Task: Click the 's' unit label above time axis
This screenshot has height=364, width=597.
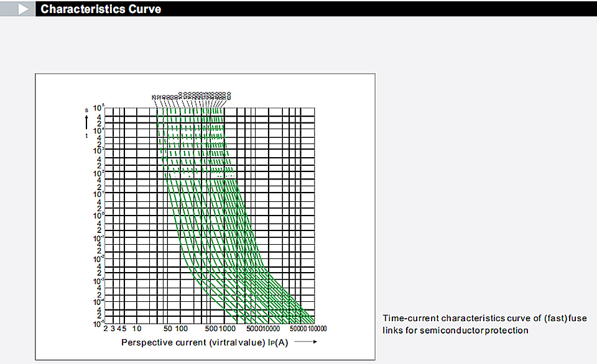Action: point(86,110)
